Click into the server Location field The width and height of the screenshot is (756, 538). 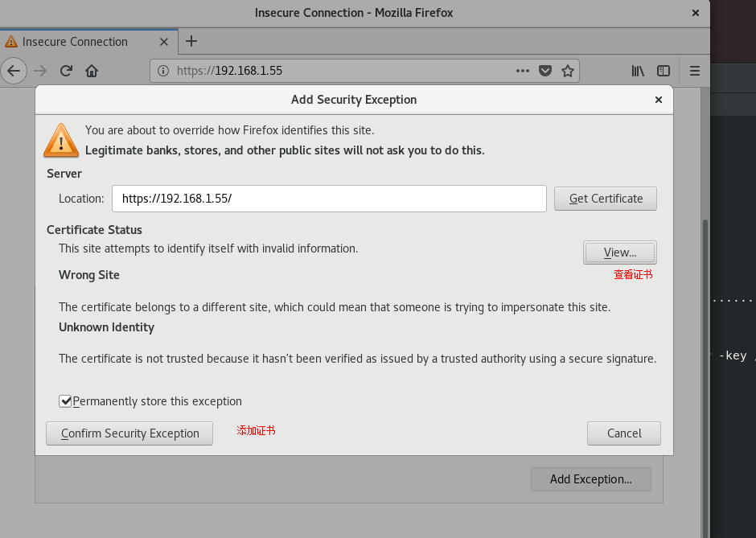(x=329, y=199)
